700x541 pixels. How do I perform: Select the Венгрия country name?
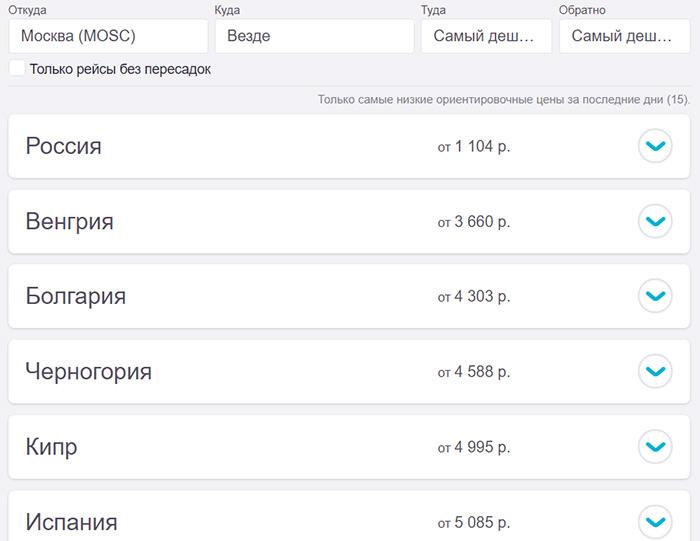click(x=70, y=221)
